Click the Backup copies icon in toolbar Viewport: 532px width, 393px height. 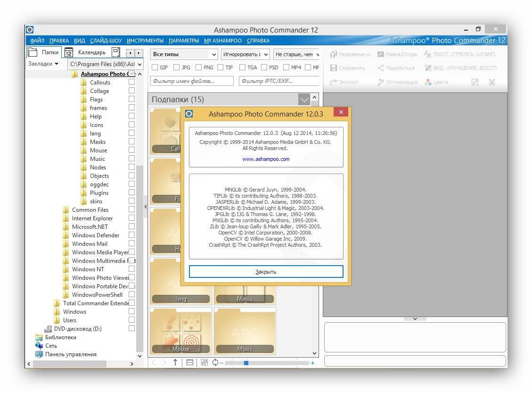tap(333, 54)
